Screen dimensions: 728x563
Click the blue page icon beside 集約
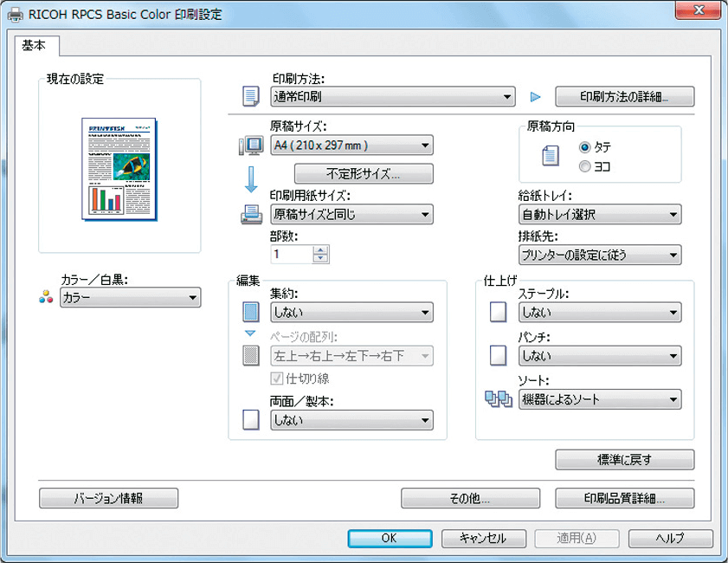point(250,313)
